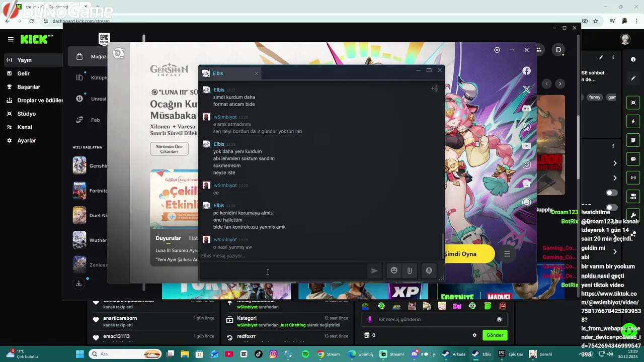The width and height of the screenshot is (644, 362).
Task: Click the Bir mesaj gönderin input
Action: click(434, 319)
